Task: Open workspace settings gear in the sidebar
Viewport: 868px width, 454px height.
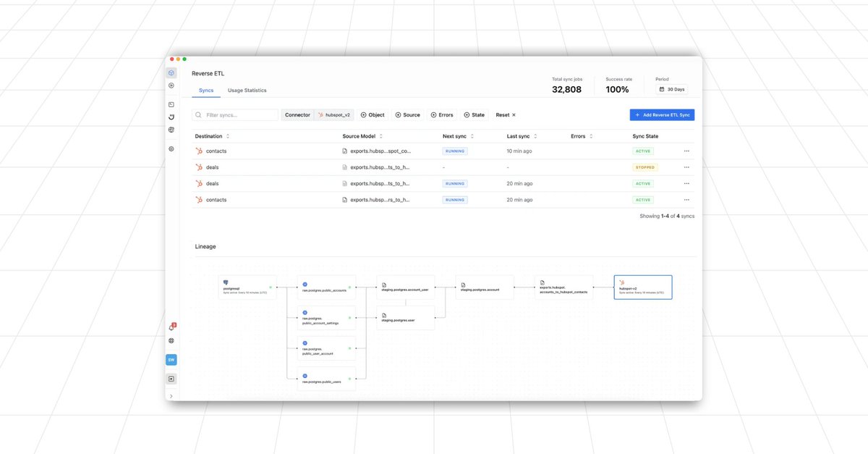Action: click(x=171, y=148)
